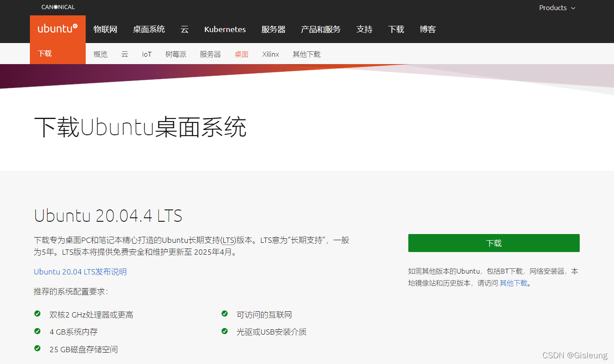614x364 pixels.
Task: Click the 可访问的互联网 text
Action: (264, 315)
